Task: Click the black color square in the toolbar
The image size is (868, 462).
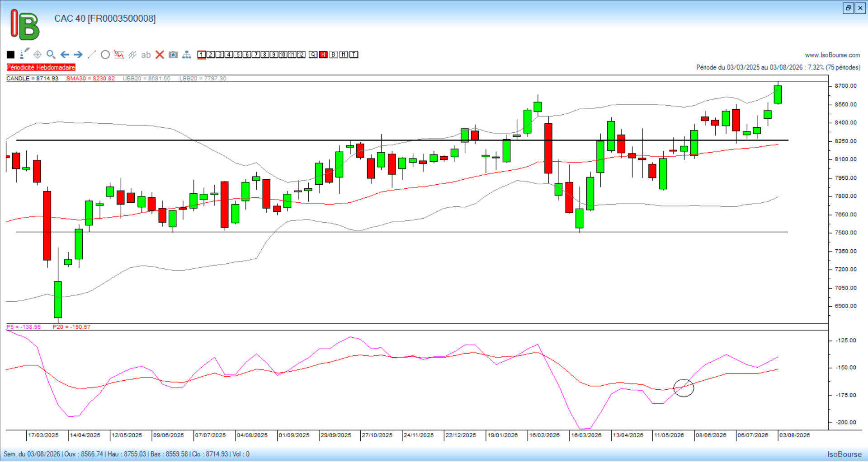Action: click(x=11, y=55)
